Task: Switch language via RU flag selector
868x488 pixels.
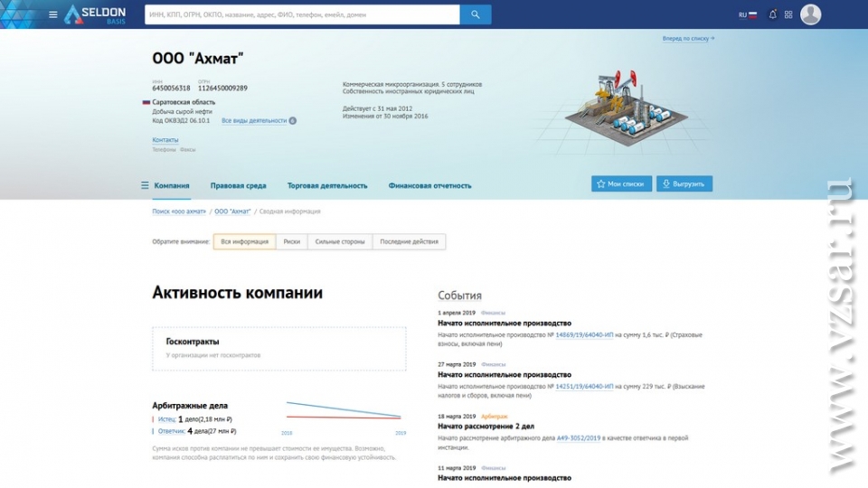Action: click(748, 14)
